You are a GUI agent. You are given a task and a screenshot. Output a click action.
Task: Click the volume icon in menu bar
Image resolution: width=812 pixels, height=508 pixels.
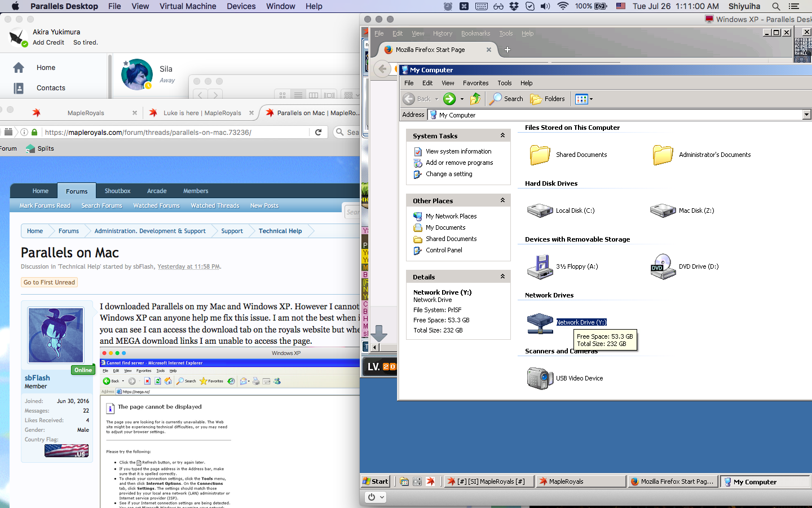545,6
